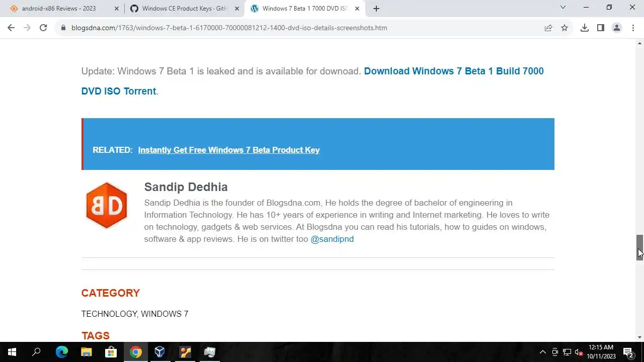Open the notification center
This screenshot has width=644, height=362.
628,352
